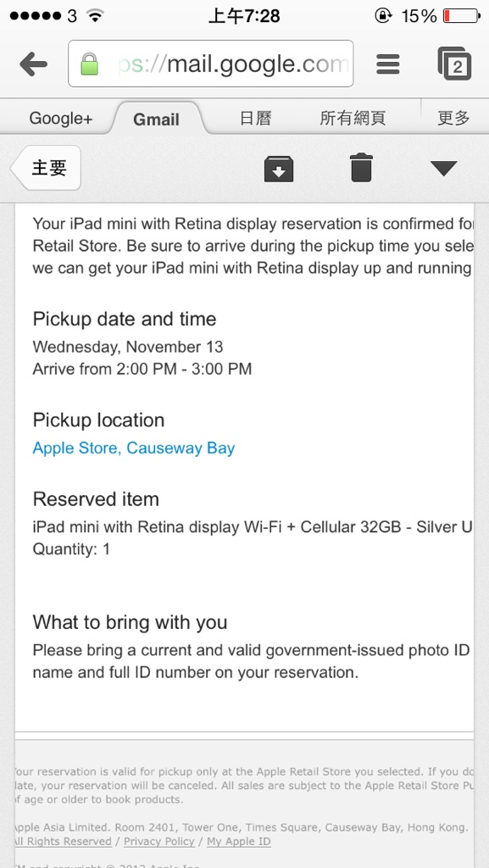Screen dimensions: 489x868
Task: Switch to the Google+ tab
Action: pyautogui.click(x=61, y=119)
